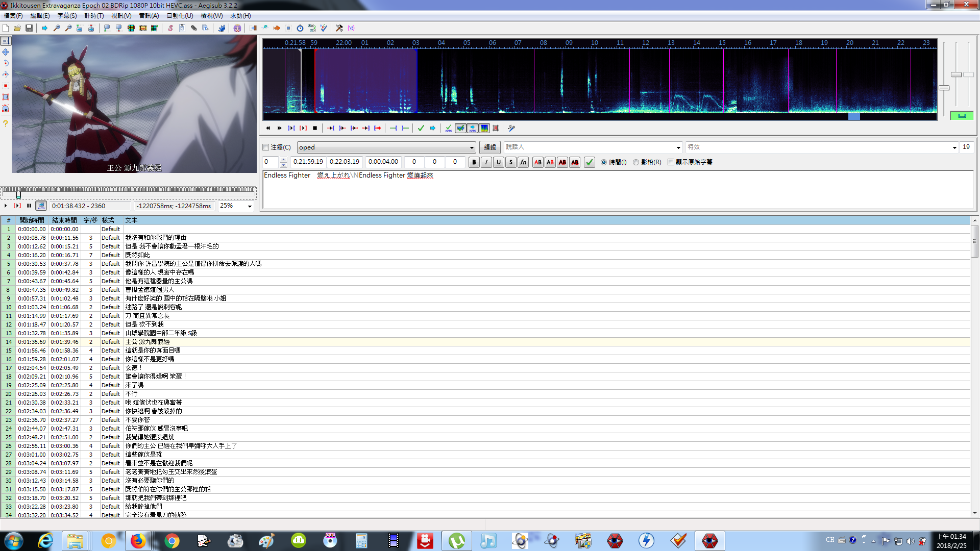Toggle auto-scroll audio display
The height and width of the screenshot is (551, 980).
point(472,128)
